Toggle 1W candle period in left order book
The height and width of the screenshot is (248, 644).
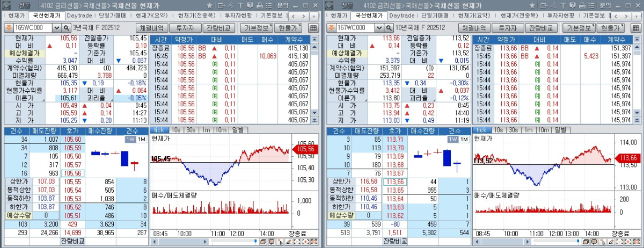coord(130,139)
